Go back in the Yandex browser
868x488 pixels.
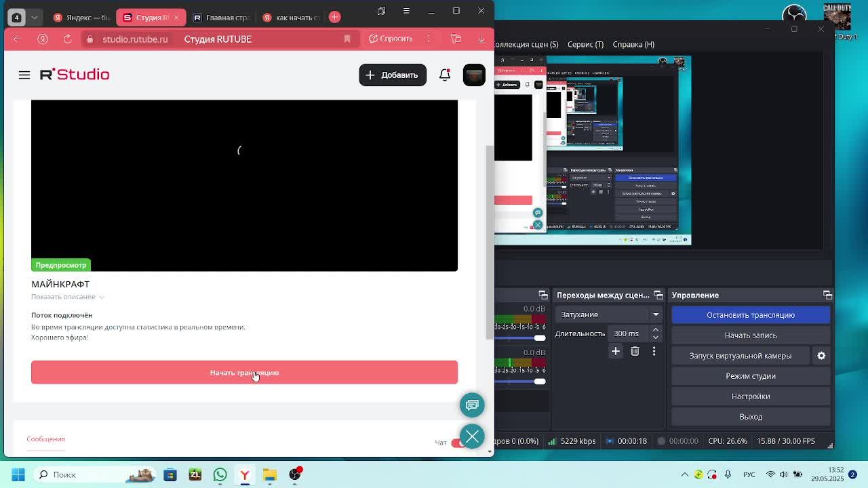click(x=18, y=39)
